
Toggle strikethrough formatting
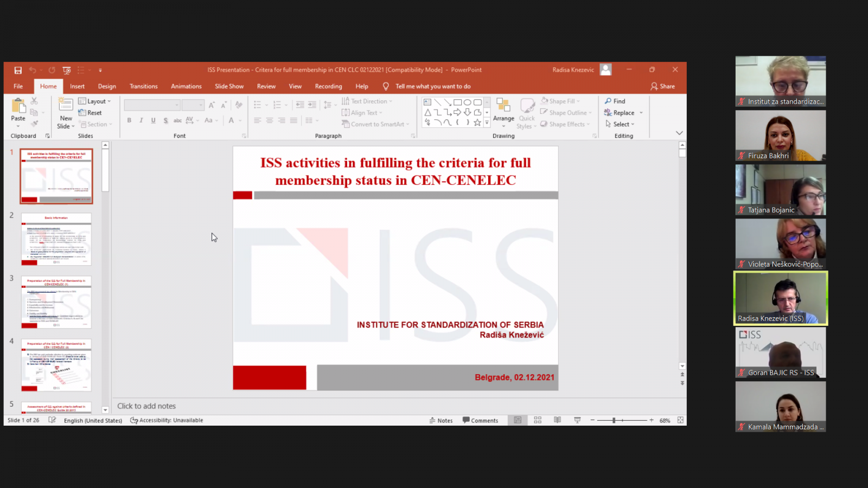point(177,120)
